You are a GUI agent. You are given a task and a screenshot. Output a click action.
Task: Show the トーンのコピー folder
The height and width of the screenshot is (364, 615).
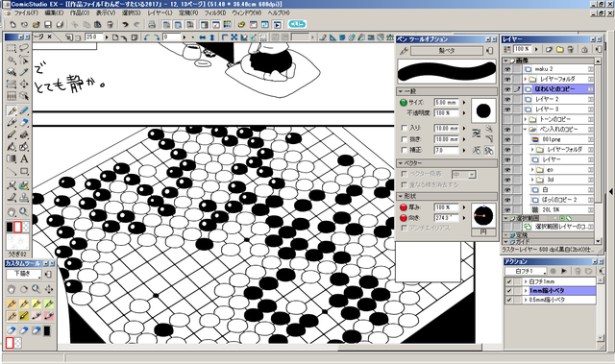507,119
